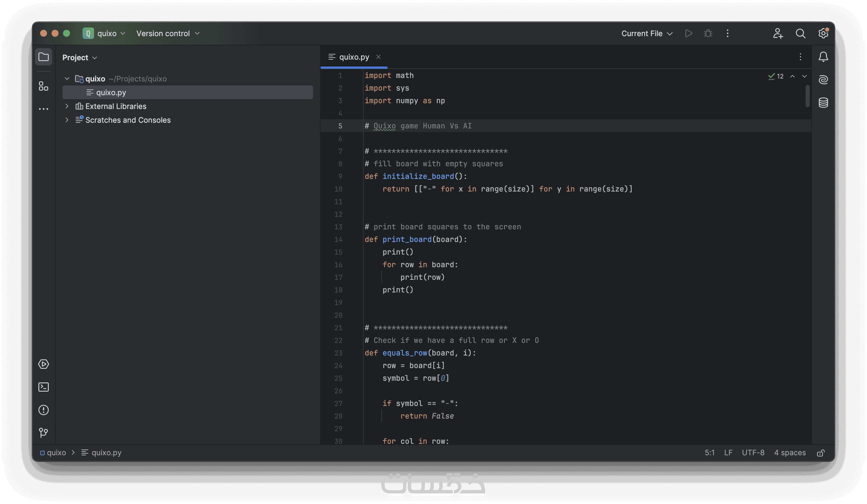Image resolution: width=867 pixels, height=504 pixels.
Task: Open the AI Assistant spiral icon
Action: point(823,79)
